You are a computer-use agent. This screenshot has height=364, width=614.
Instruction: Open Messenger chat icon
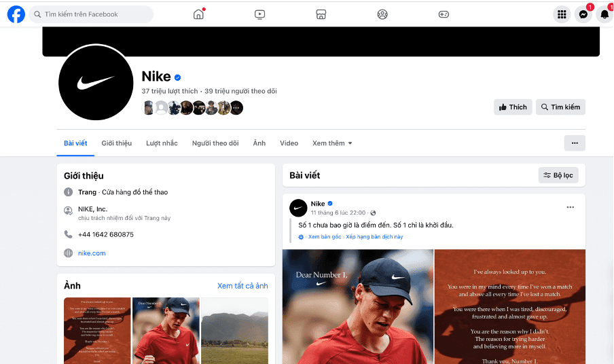click(583, 14)
